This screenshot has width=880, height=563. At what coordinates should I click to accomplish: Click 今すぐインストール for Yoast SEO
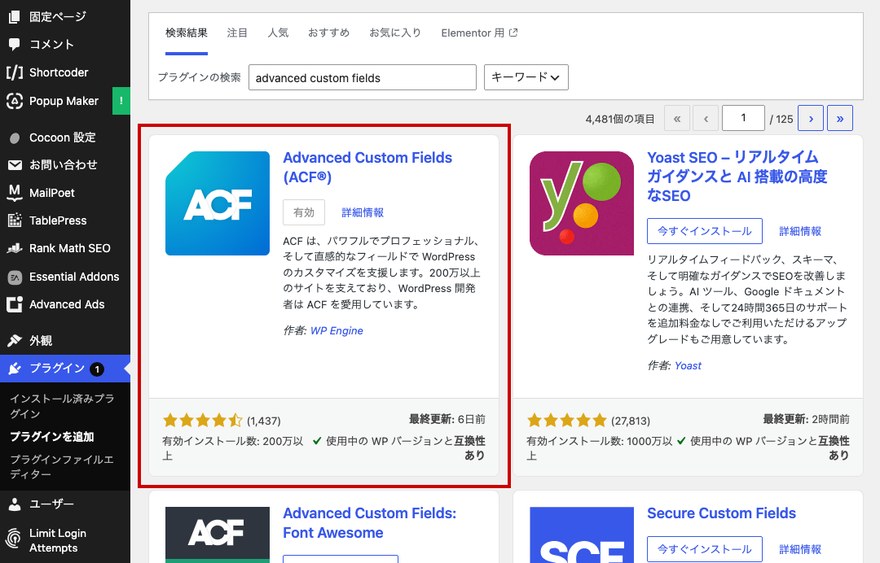704,231
